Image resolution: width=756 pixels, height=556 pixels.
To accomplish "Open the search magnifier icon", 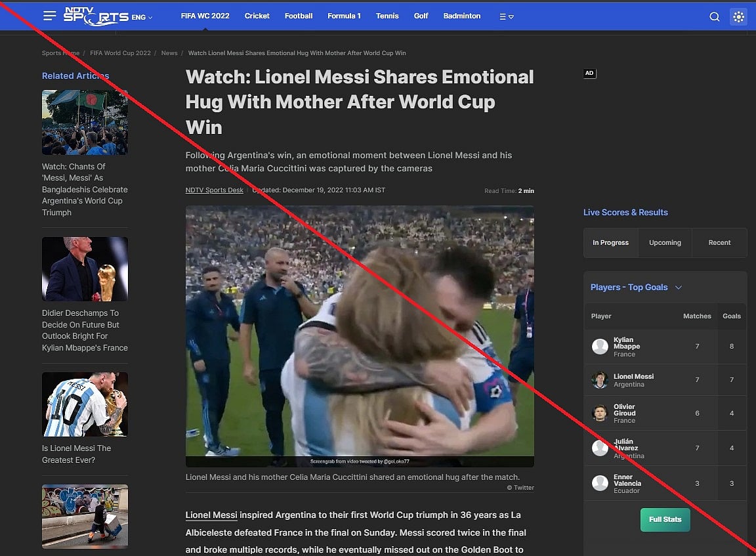I will click(715, 16).
